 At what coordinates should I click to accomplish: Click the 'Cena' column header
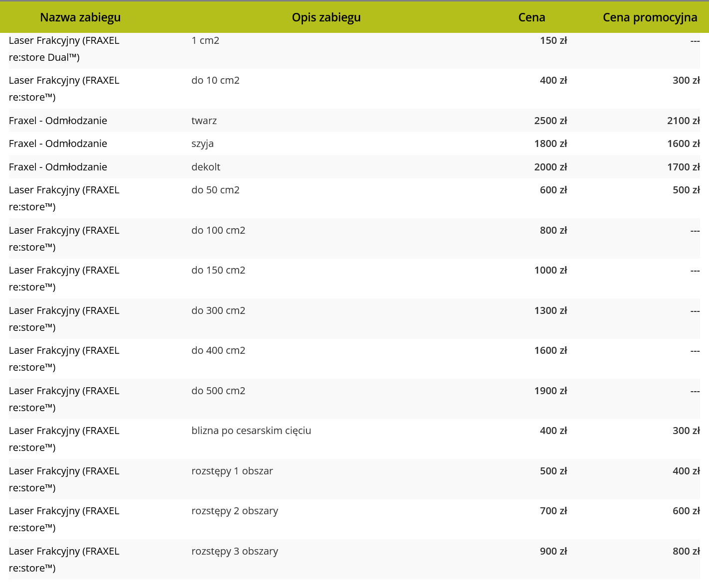[x=532, y=17]
